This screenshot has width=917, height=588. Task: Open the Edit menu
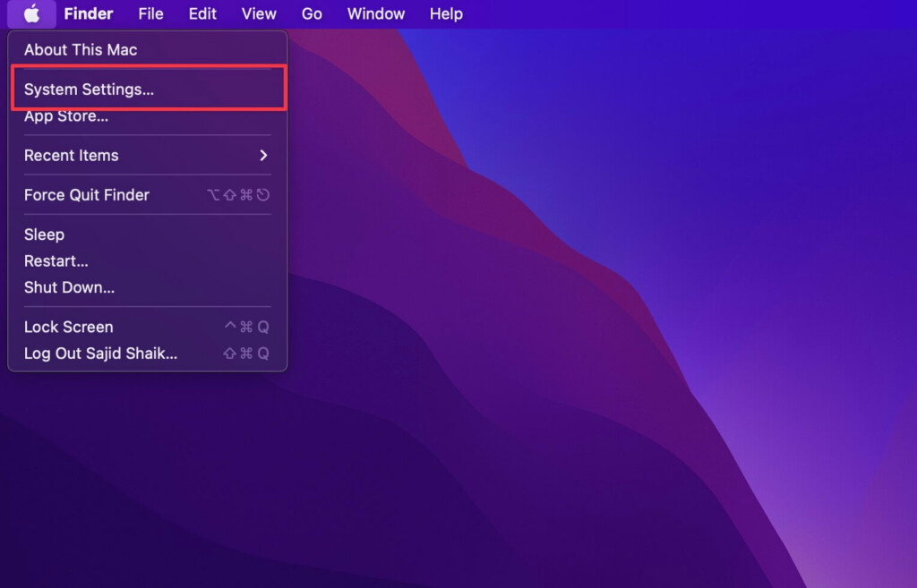202,13
